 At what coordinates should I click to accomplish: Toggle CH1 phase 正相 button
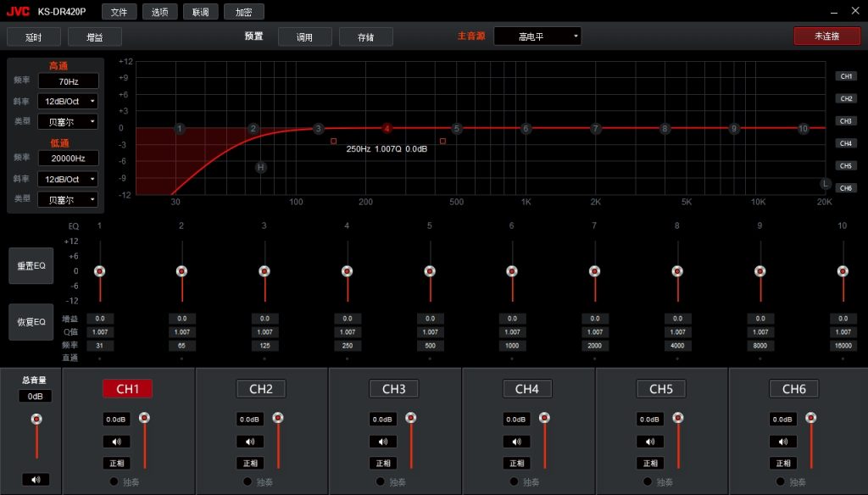(x=116, y=463)
